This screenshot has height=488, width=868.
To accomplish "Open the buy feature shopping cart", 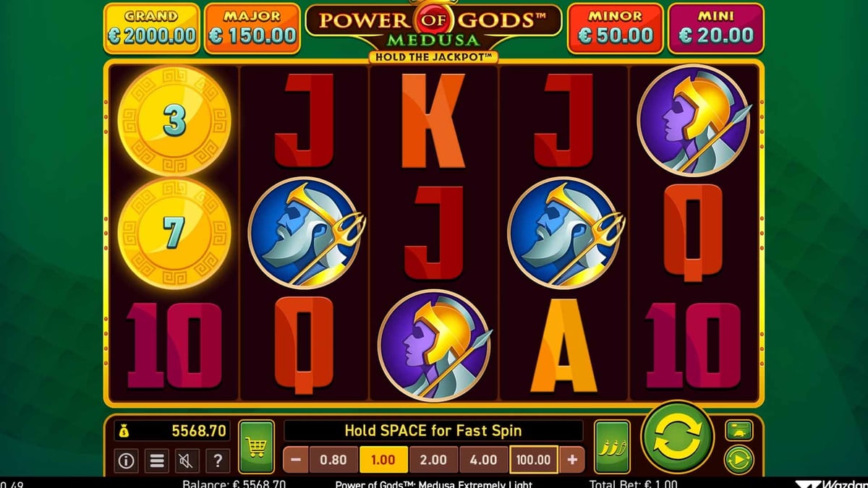I will pos(256,447).
